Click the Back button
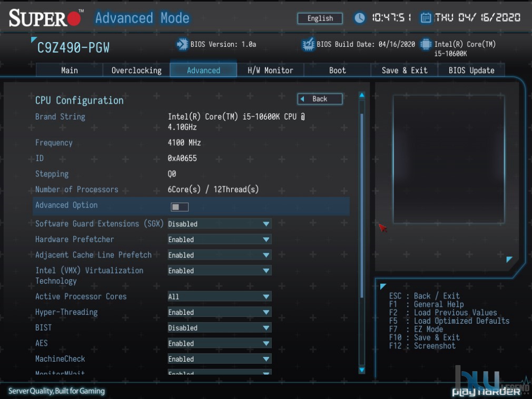Viewport: 532px width, 399px height. point(320,99)
